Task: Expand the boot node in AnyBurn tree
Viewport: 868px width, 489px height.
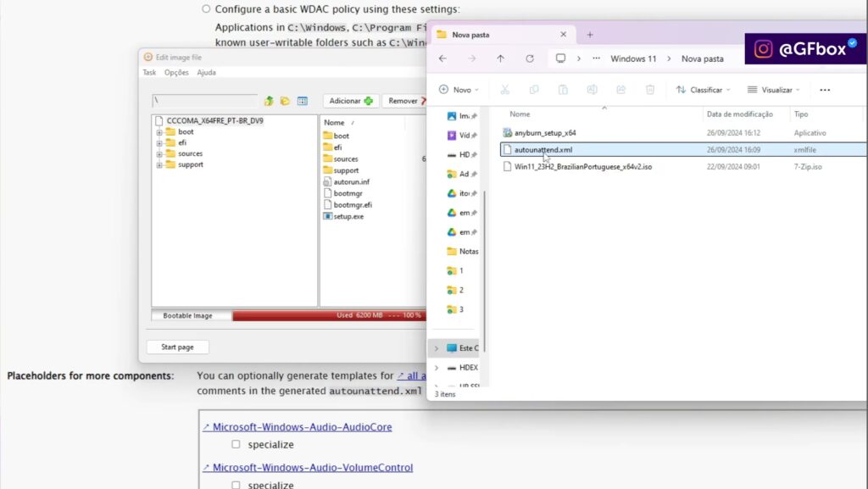Action: [x=159, y=132]
